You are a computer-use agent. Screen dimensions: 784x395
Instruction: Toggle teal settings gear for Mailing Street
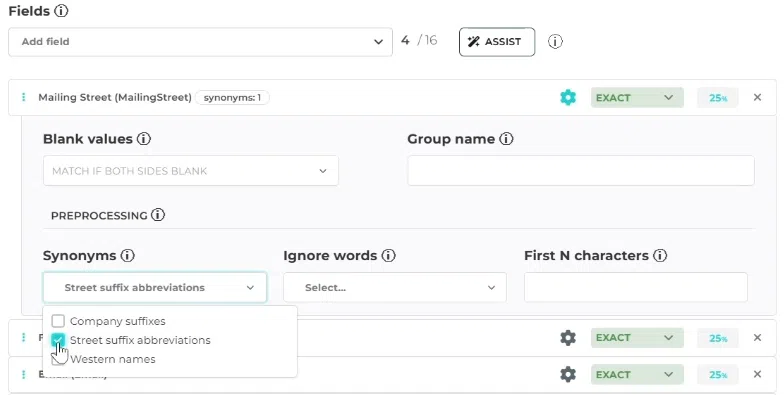click(568, 98)
